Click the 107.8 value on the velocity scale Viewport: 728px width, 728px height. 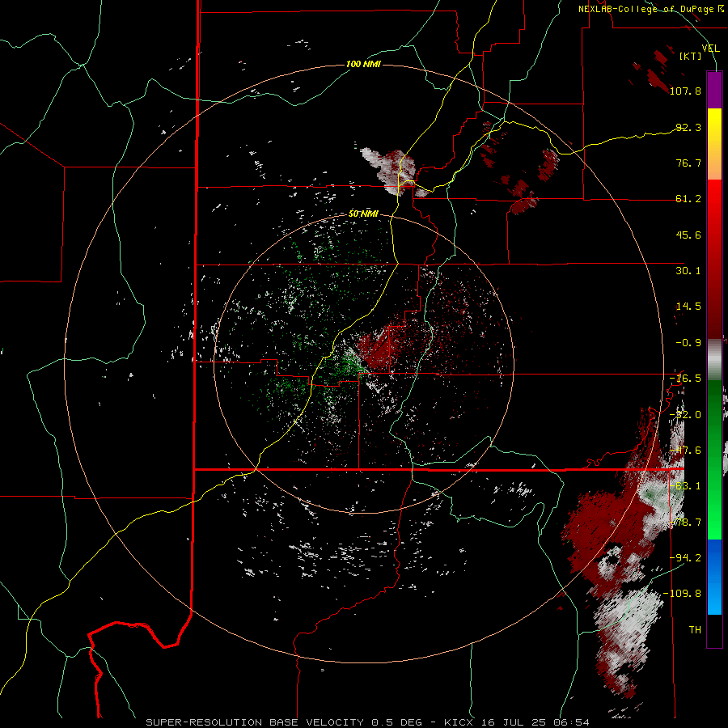(685, 91)
